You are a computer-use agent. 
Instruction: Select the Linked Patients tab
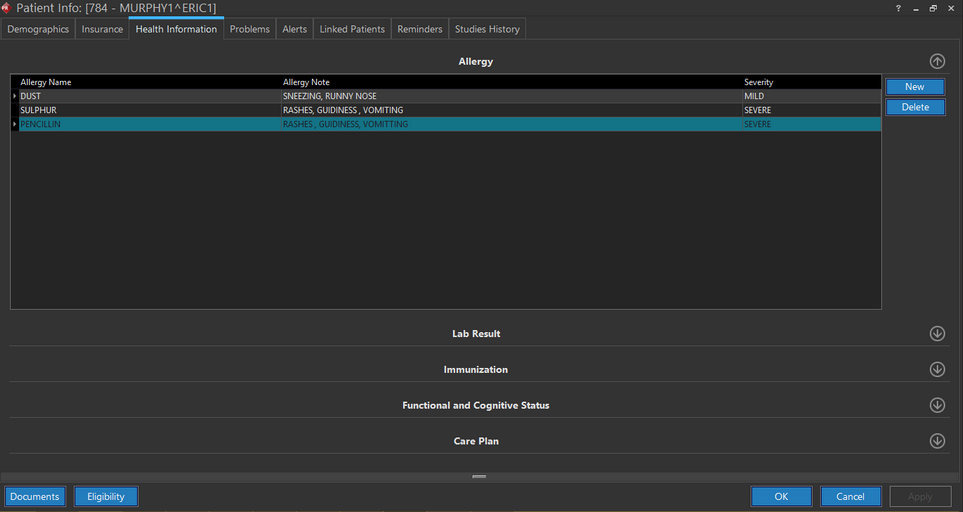[x=352, y=29]
